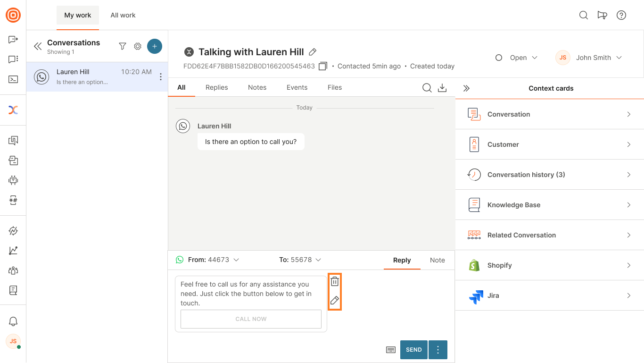Edit the template message using pencil icon
The height and width of the screenshot is (363, 644).
coord(335,300)
